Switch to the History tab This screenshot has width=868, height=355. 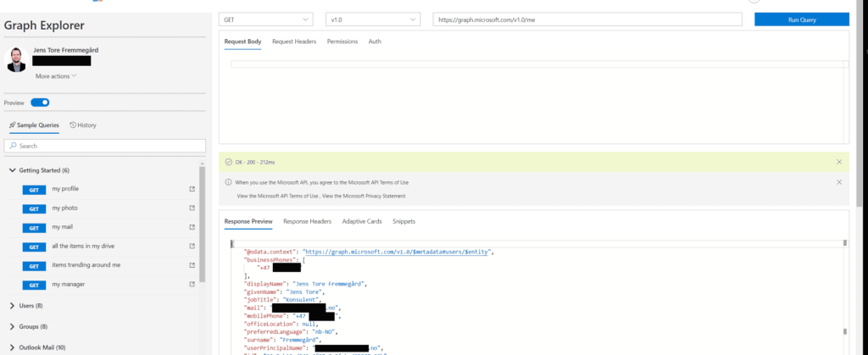pyautogui.click(x=83, y=125)
